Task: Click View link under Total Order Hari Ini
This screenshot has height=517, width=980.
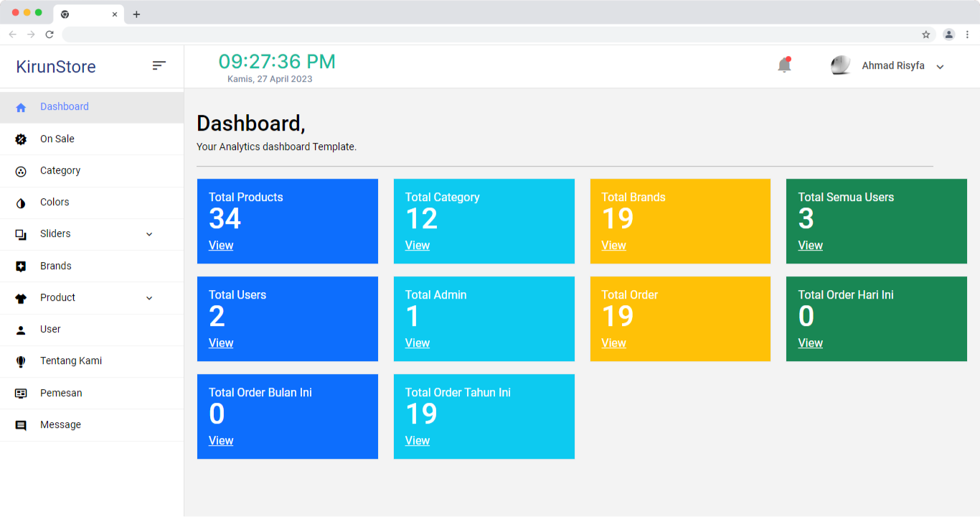Action: 810,343
